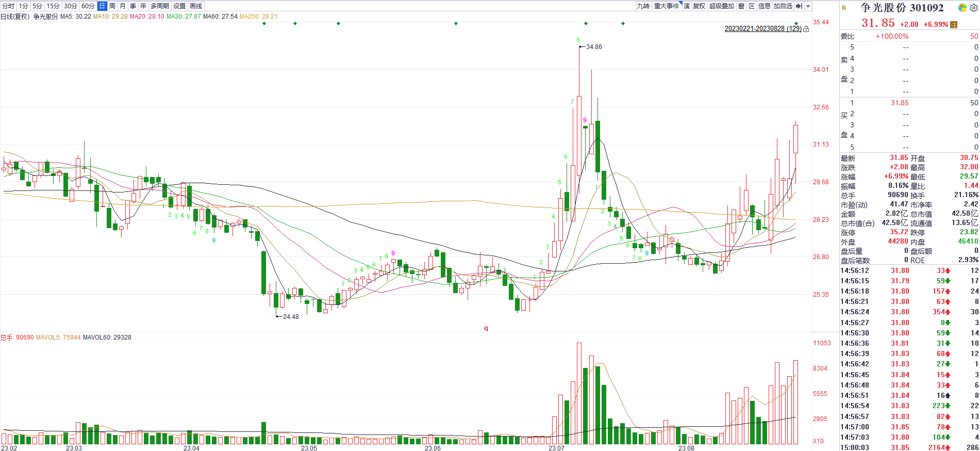Open the 信息 info button
The width and height of the screenshot is (980, 451).
tap(765, 6)
